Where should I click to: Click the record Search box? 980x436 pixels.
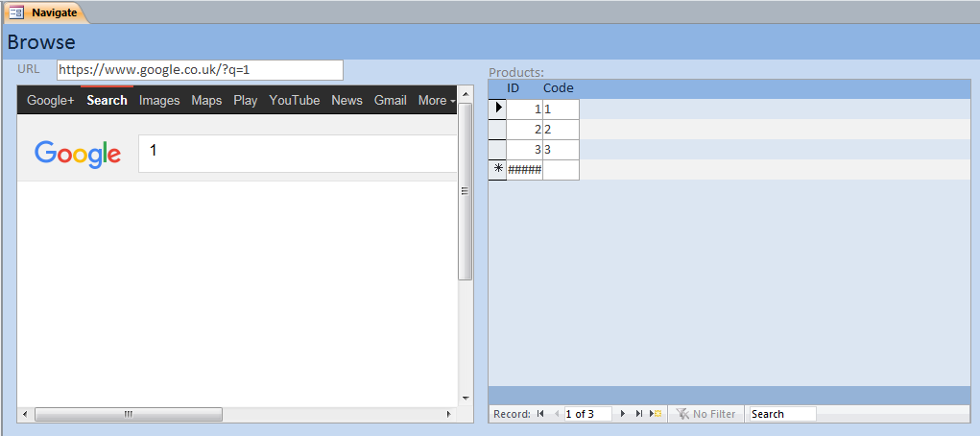point(782,414)
